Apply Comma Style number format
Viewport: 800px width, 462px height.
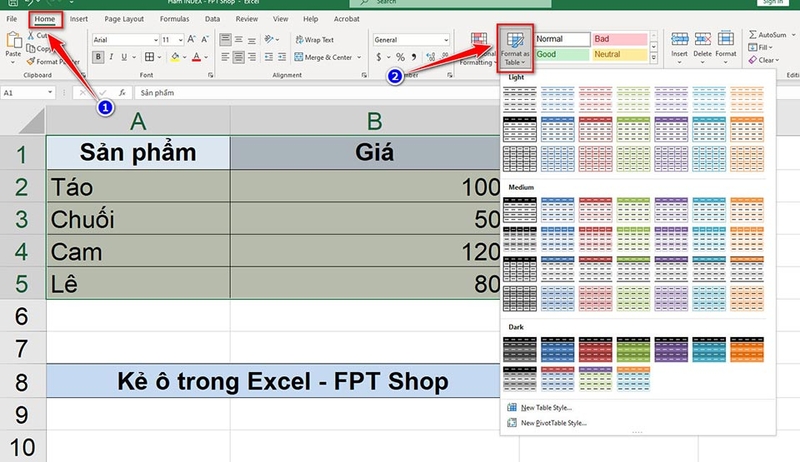[x=414, y=57]
